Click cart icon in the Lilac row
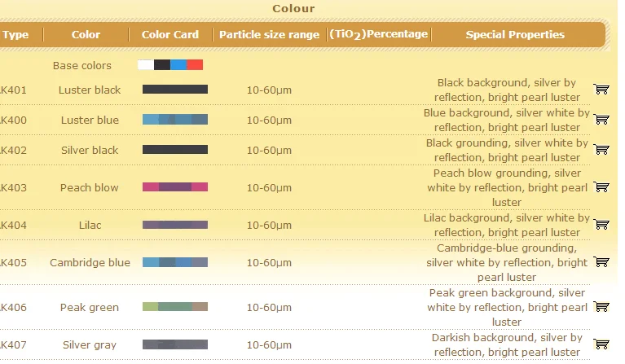Viewport: 625px width, 364px height. click(601, 225)
